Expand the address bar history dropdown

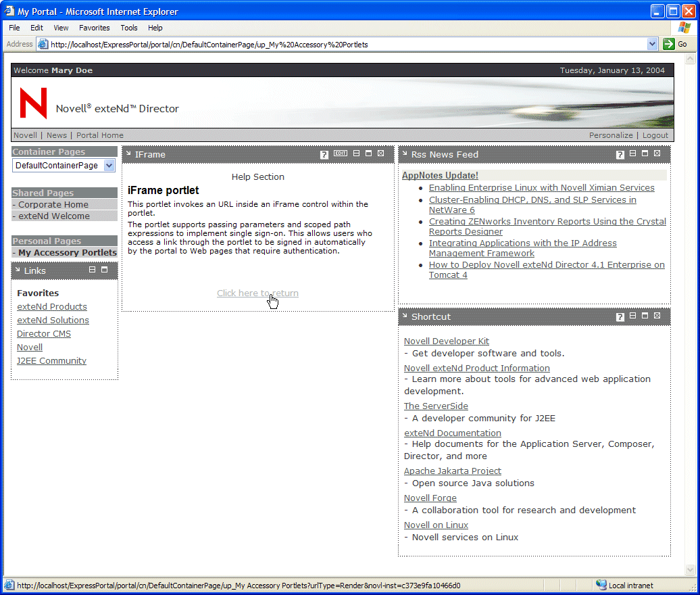click(652, 44)
